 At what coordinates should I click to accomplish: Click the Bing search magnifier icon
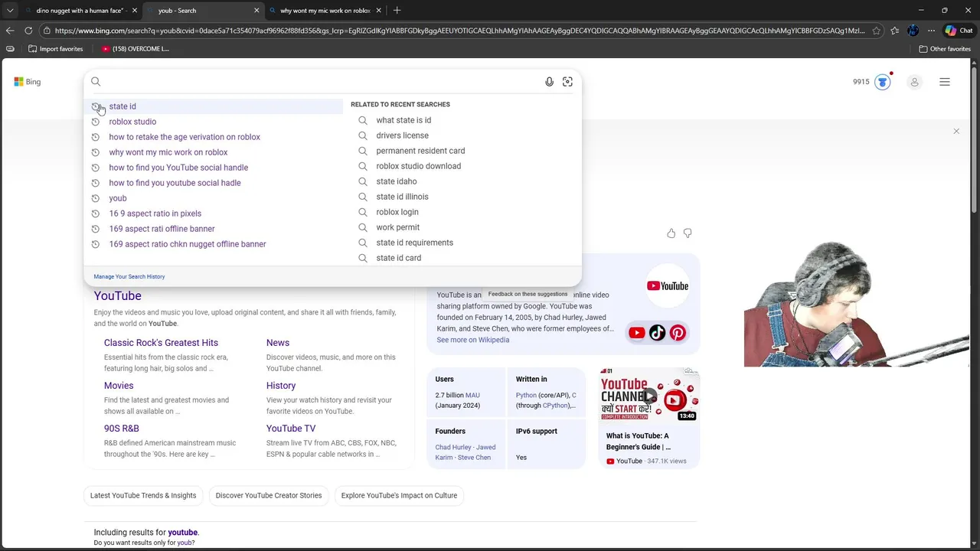(96, 82)
